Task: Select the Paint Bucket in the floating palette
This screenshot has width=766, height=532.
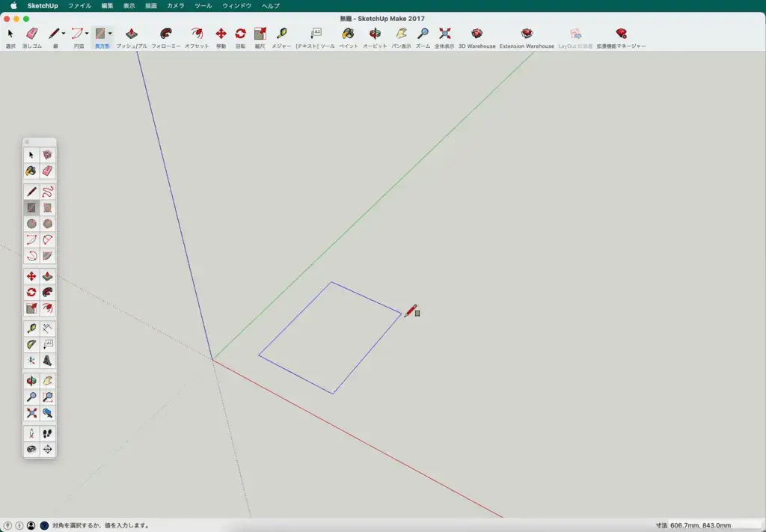Action: click(31, 171)
